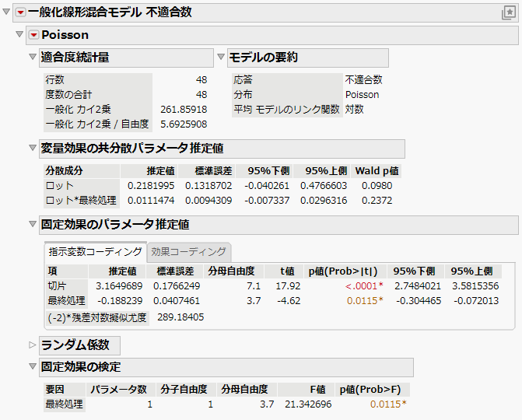The image size is (522, 420).
Task: Select 最終処理 estimate -0.188239
Action: pos(120,300)
